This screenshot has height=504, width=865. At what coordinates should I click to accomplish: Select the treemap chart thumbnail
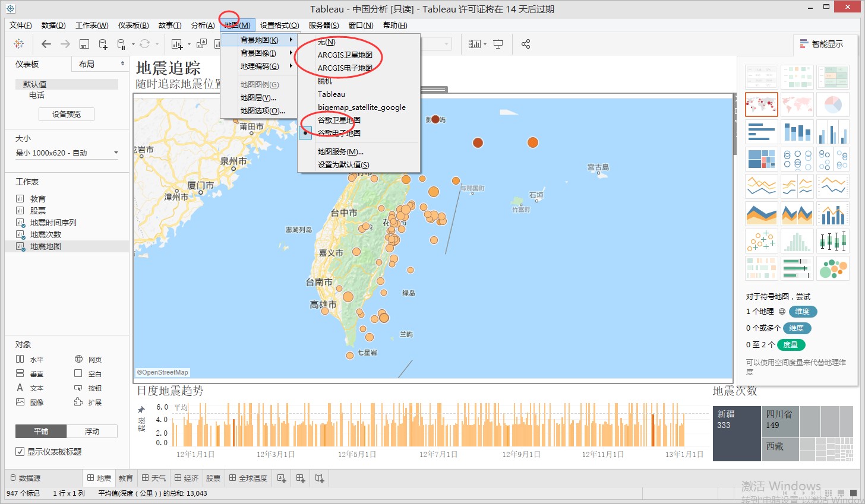coord(761,160)
